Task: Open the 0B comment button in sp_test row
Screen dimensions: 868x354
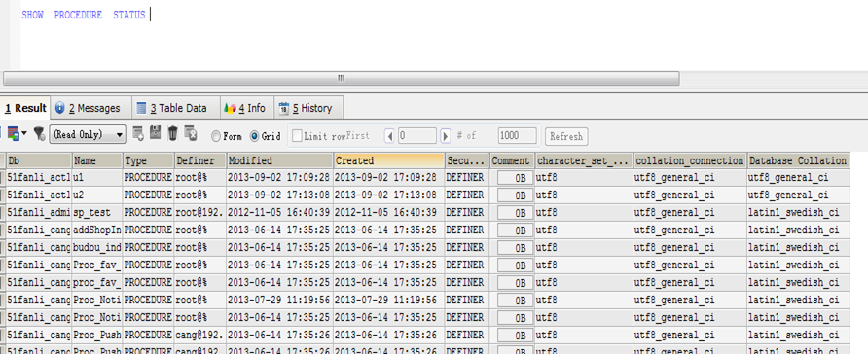Action: 515,213
